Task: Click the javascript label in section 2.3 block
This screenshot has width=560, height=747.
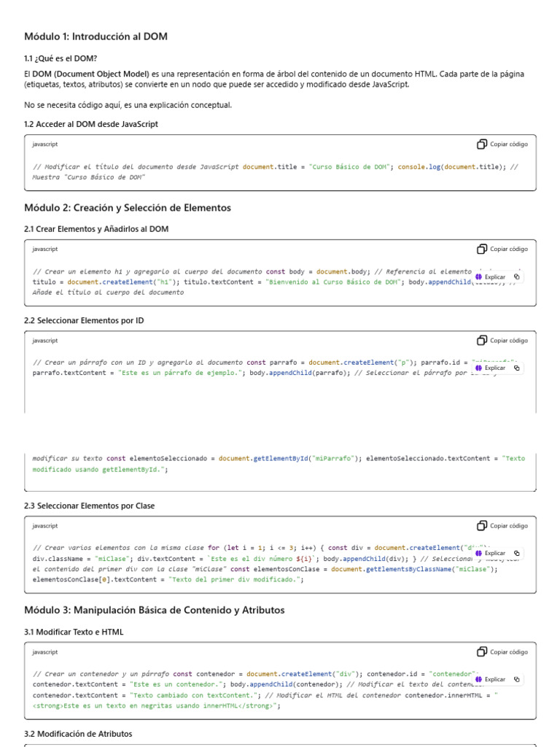Action: [x=45, y=526]
